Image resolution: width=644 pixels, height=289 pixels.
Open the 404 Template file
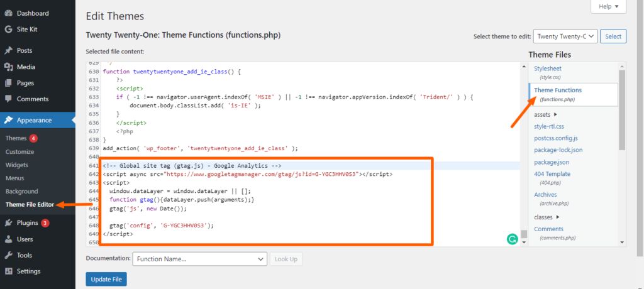click(552, 173)
